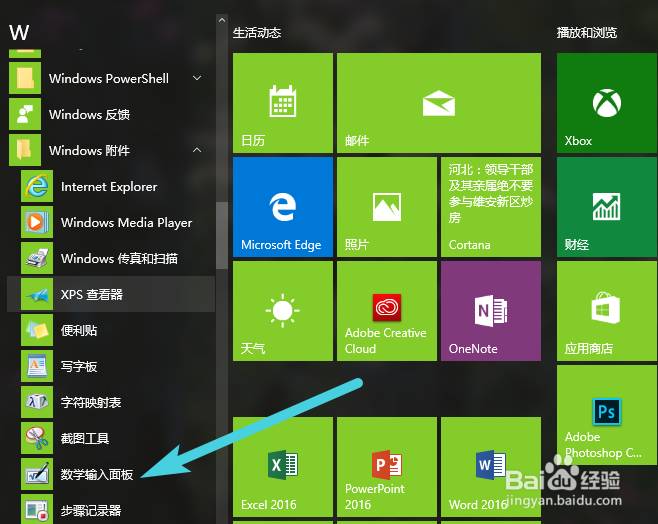Open the OneNote tile
Image resolution: width=658 pixels, height=524 pixels.
pos(491,311)
